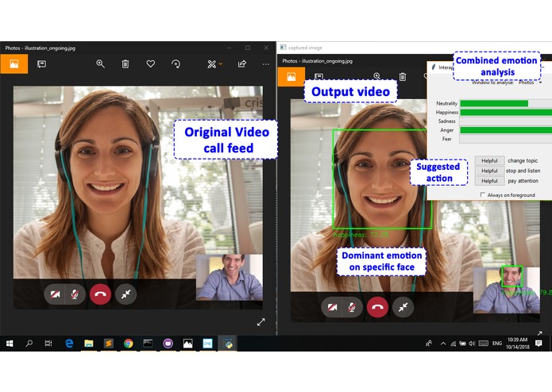Screen dimensions: 552x392
Task: Open the orange collection icon in left Photos window
Action: point(14,63)
